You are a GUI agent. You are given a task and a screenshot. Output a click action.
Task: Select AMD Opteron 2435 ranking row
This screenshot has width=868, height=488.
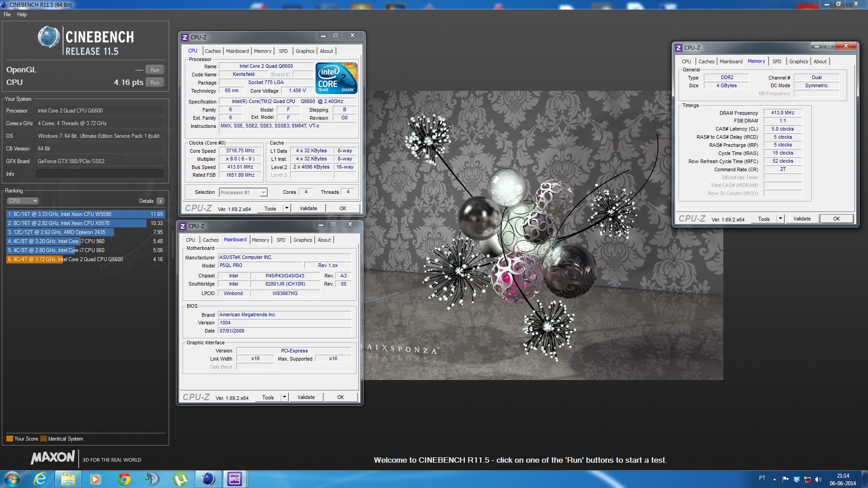[85, 232]
